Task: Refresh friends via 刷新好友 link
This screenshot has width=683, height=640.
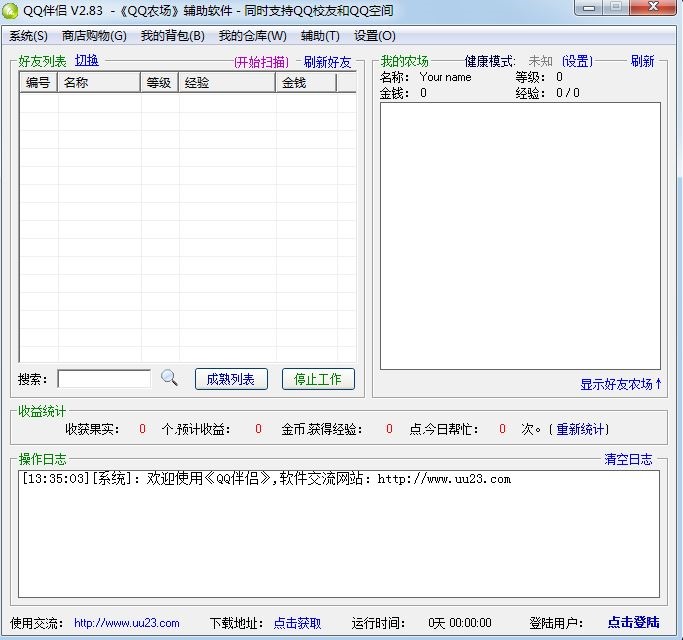Action: 328,62
